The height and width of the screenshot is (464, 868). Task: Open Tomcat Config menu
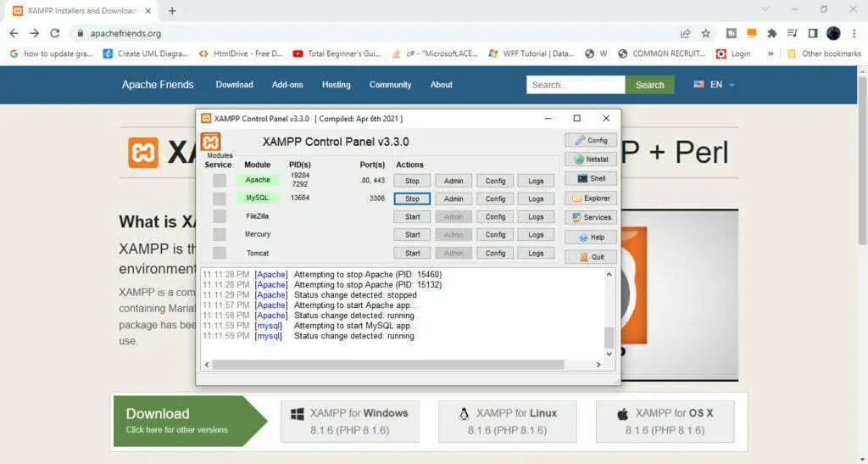click(495, 253)
